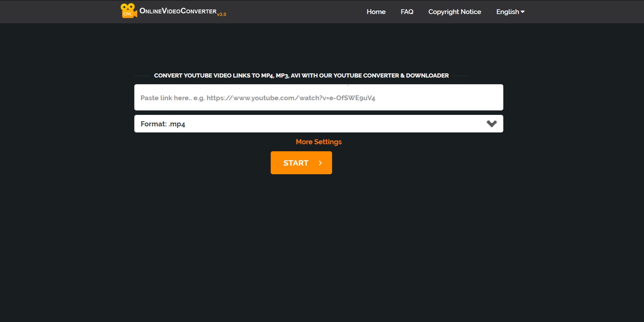644x322 pixels.
Task: Click the chevron on the Format selector
Action: pos(491,124)
